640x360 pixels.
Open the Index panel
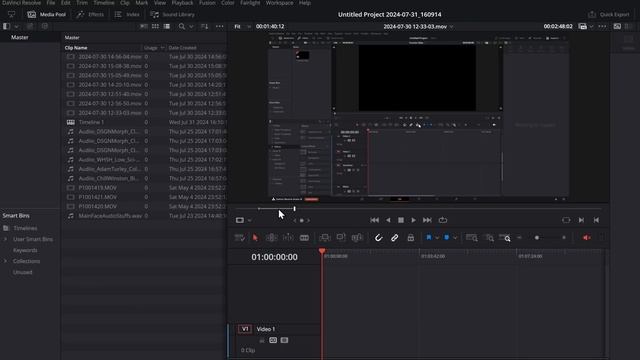(127, 14)
